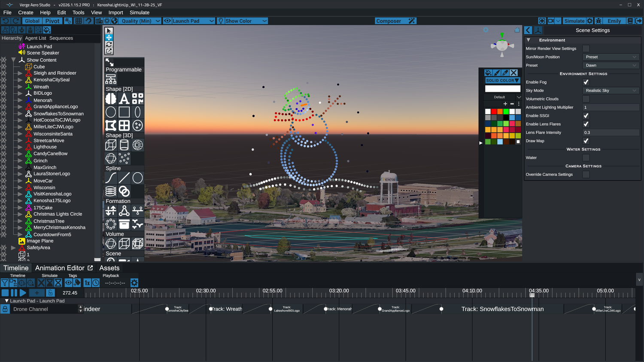The height and width of the screenshot is (362, 644).
Task: Click the undo icon in the toolbar
Action: [6, 21]
